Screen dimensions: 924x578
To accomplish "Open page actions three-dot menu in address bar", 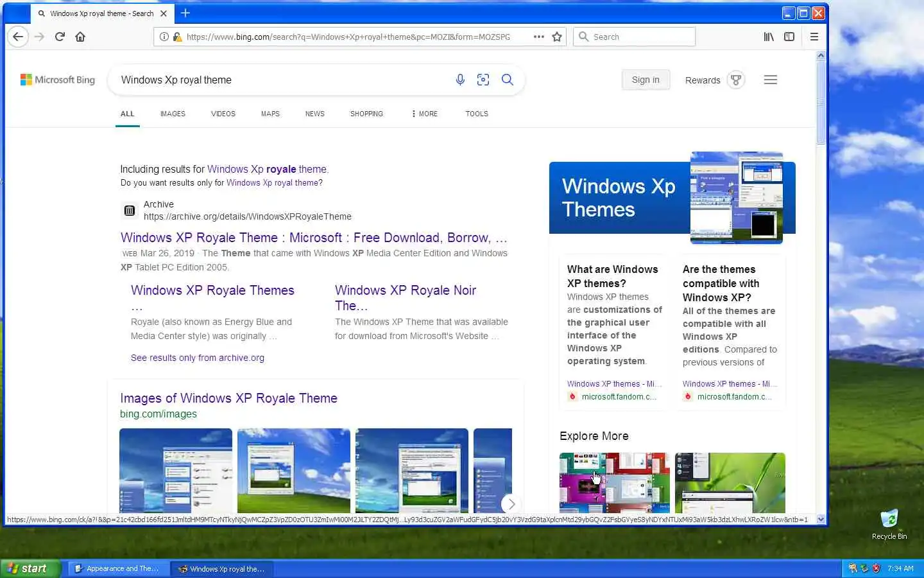I will click(x=539, y=37).
